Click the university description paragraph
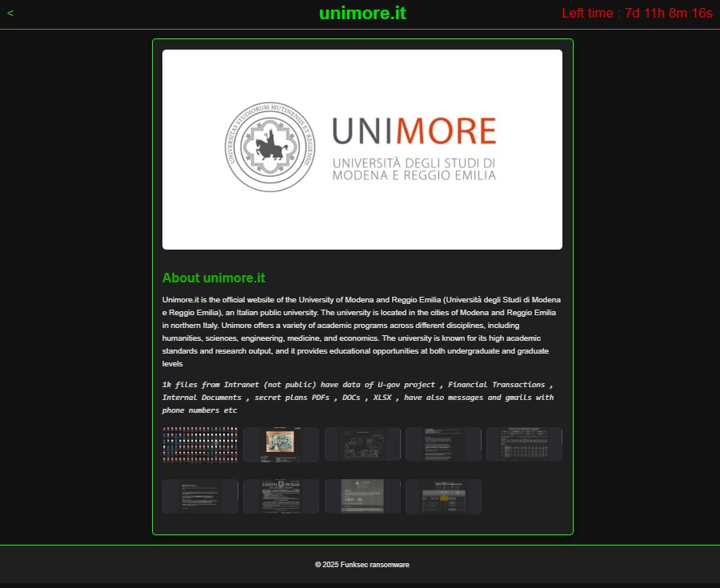This screenshot has height=588, width=720. (362, 331)
